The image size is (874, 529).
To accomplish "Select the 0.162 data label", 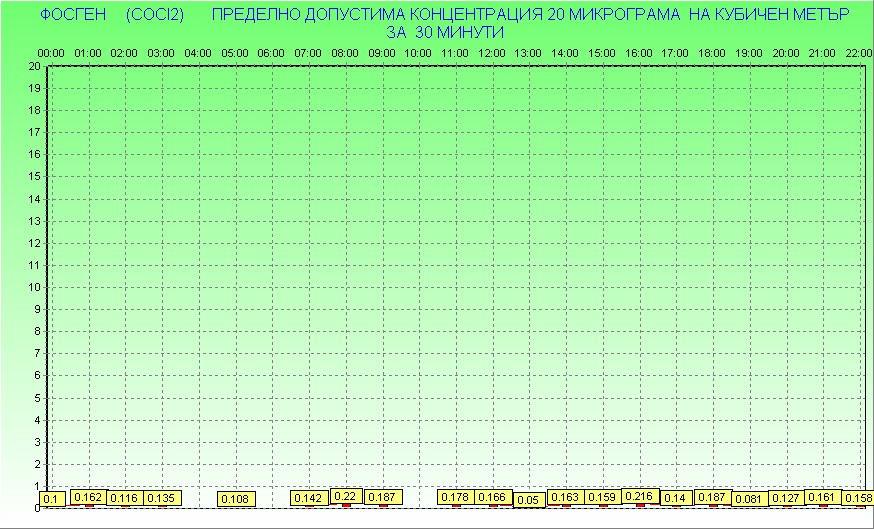I will pyautogui.click(x=88, y=497).
